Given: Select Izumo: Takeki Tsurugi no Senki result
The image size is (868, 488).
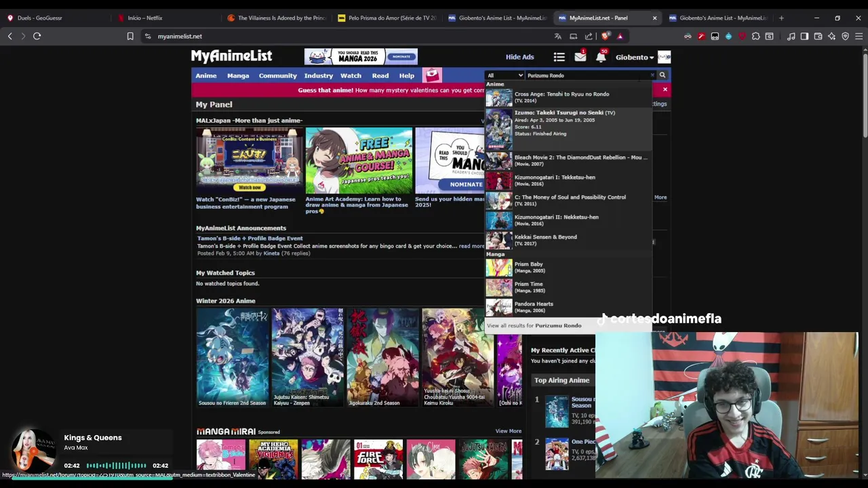Looking at the screenshot, I should [568, 129].
